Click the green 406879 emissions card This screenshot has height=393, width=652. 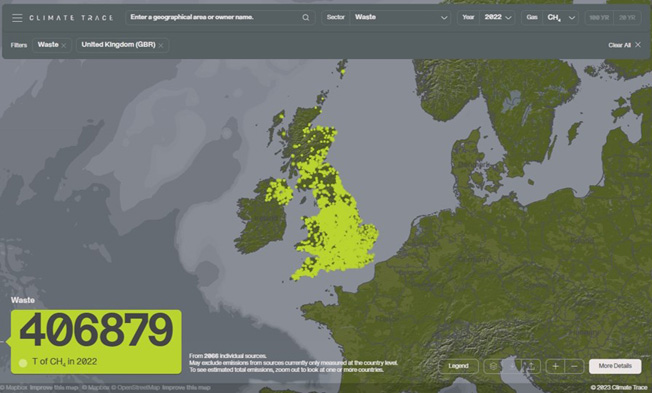tap(96, 341)
